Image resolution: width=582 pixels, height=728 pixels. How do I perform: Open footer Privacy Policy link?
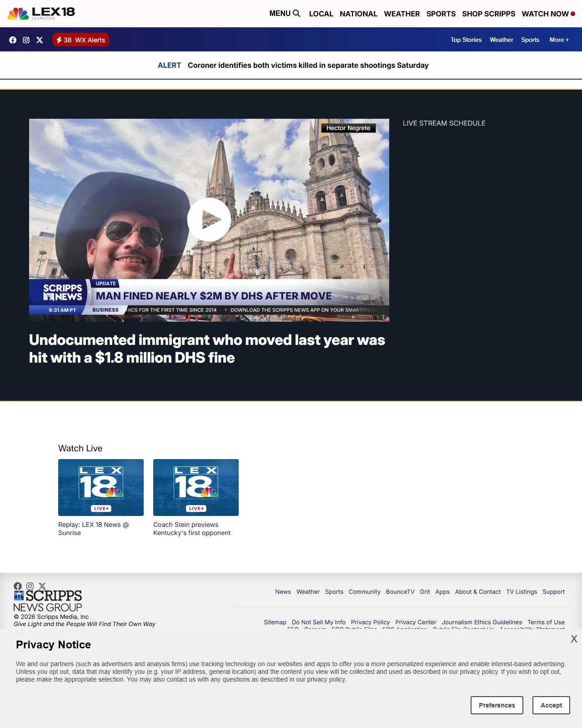point(370,622)
